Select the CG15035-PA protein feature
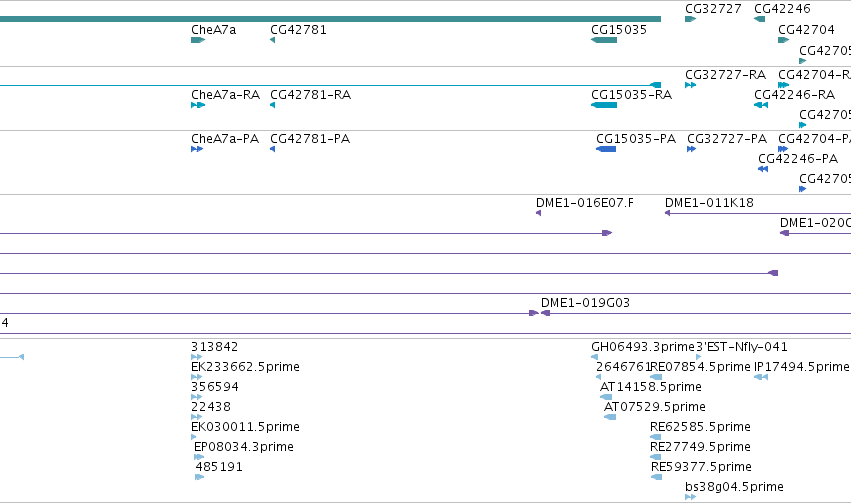The width and height of the screenshot is (851, 503). click(606, 149)
